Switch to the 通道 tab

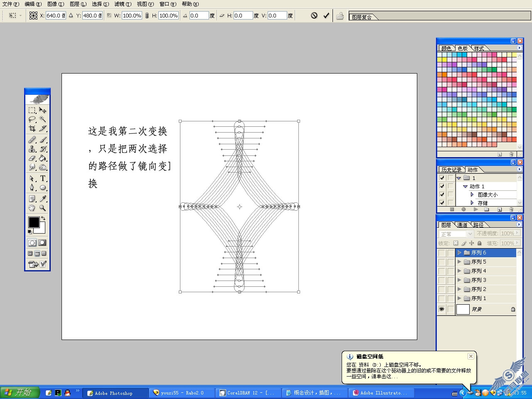click(x=462, y=225)
